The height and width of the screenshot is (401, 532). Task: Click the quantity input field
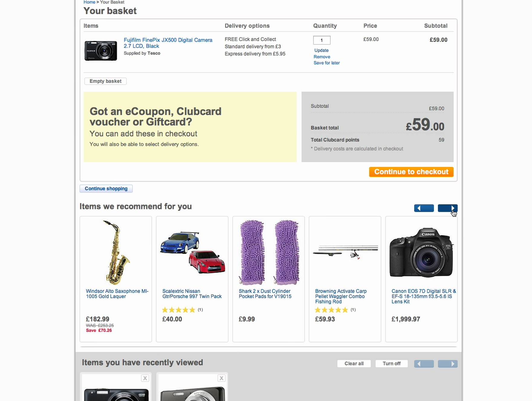[322, 40]
